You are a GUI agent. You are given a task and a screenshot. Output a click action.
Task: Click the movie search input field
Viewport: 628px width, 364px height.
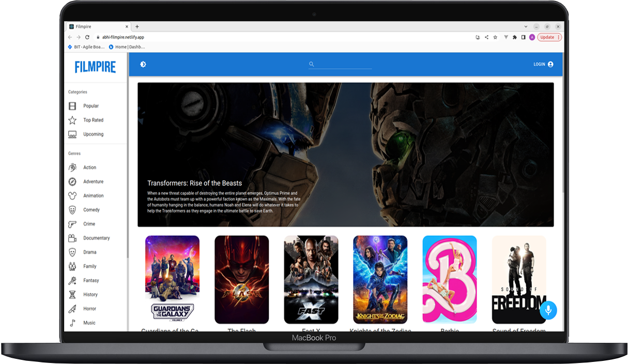(x=344, y=65)
